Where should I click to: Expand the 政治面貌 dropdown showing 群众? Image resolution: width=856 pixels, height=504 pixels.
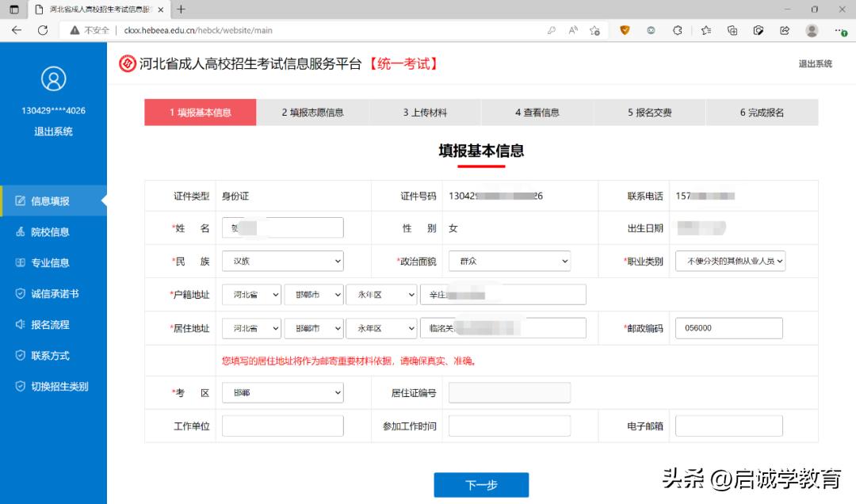(509, 262)
